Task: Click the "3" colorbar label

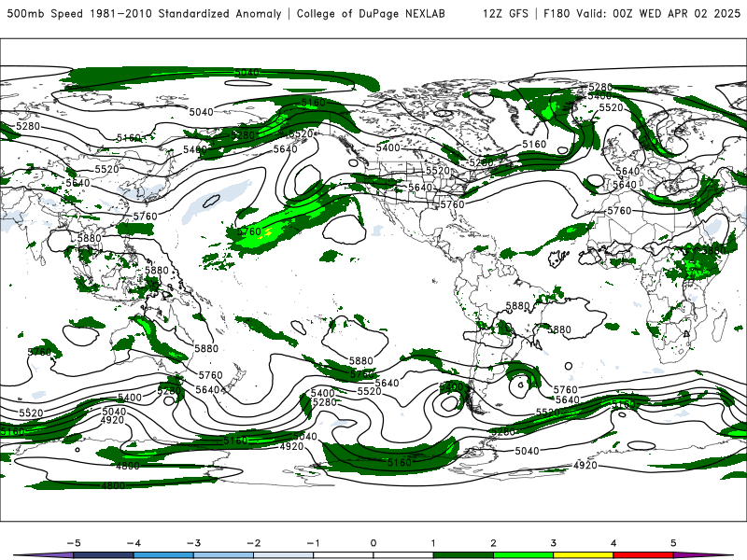Action: click(x=554, y=543)
